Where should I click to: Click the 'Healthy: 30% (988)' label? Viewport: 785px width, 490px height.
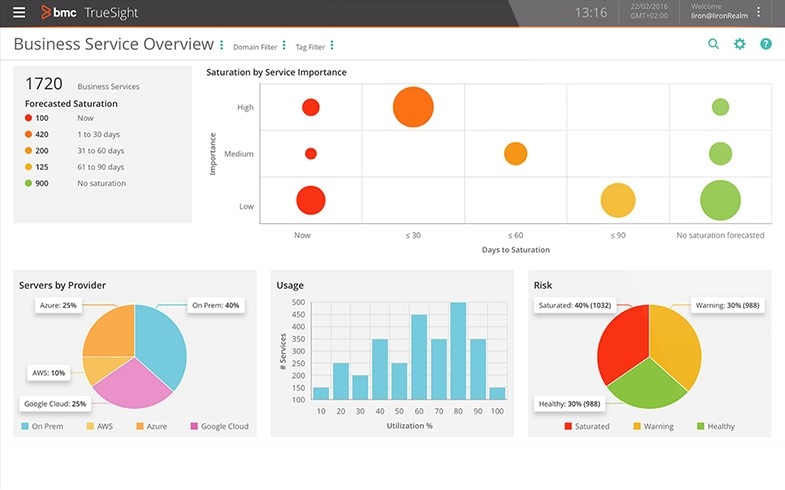click(x=569, y=404)
